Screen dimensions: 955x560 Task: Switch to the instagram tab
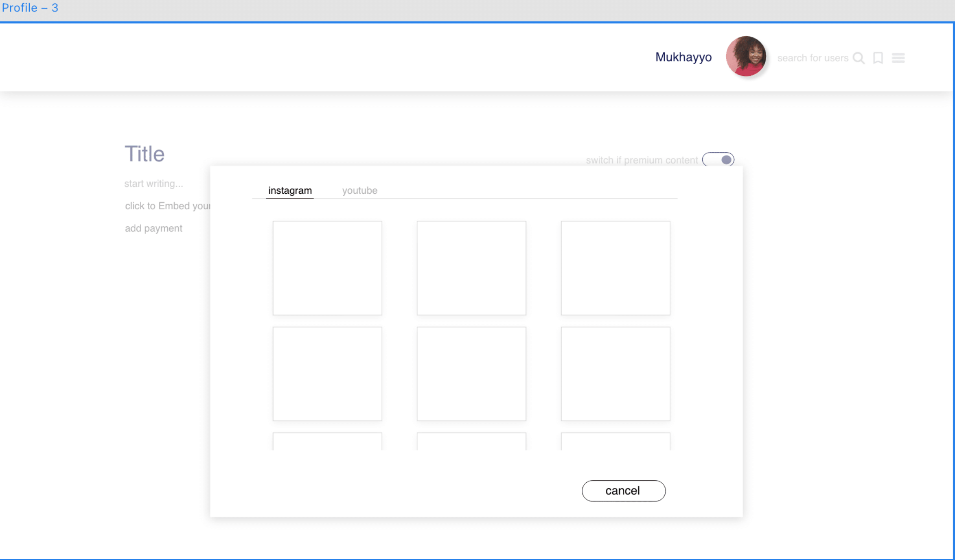point(290,190)
